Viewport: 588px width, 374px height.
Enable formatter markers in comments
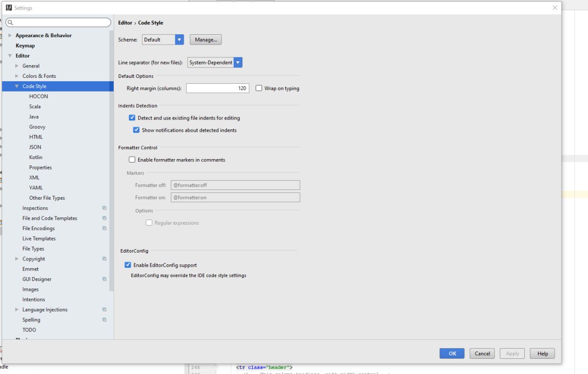(x=132, y=160)
